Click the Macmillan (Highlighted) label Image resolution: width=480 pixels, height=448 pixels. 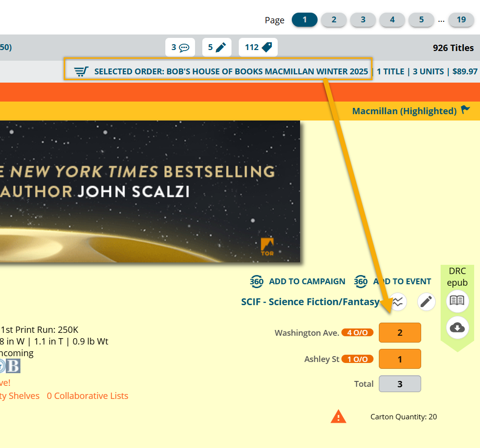(405, 111)
